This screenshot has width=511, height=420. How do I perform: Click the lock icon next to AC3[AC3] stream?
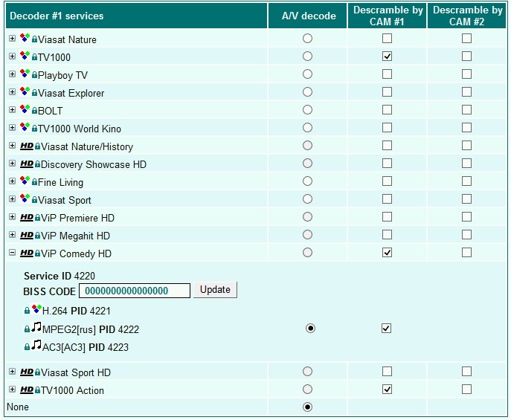pyautogui.click(x=27, y=347)
